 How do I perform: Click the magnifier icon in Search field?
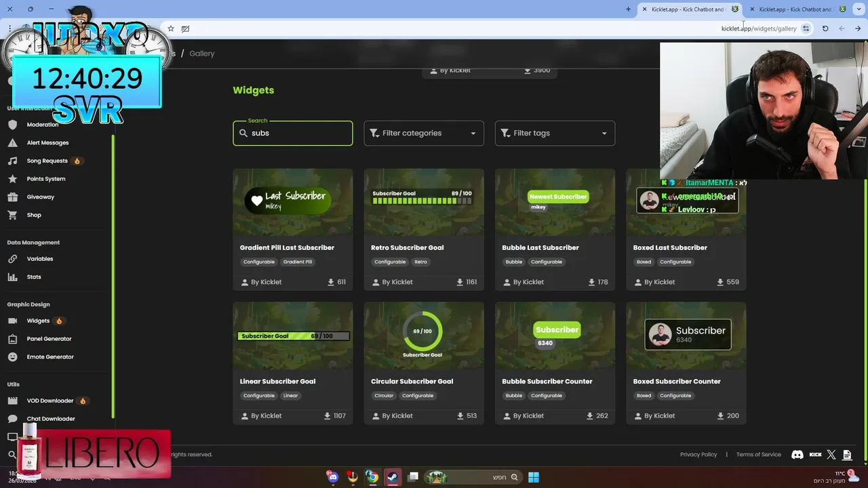pos(243,134)
